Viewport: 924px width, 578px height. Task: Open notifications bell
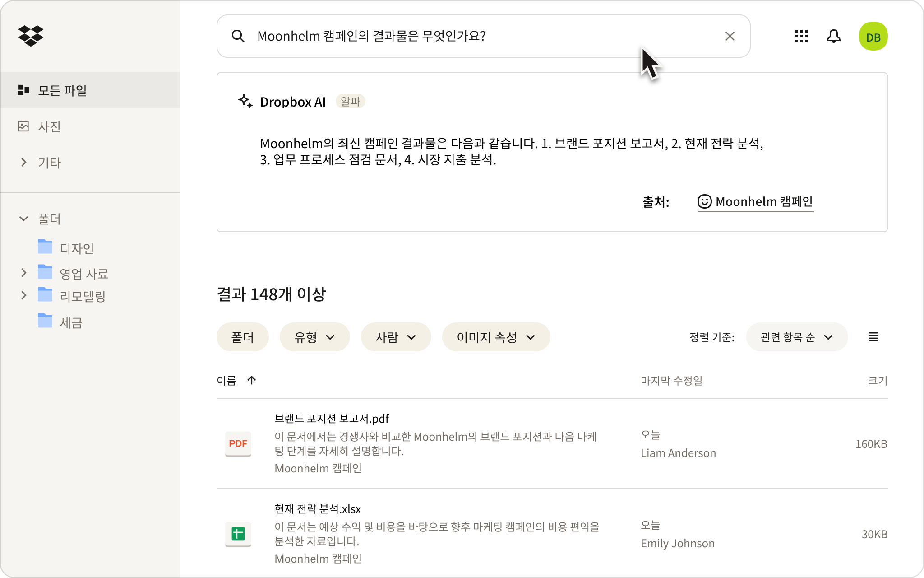tap(833, 36)
